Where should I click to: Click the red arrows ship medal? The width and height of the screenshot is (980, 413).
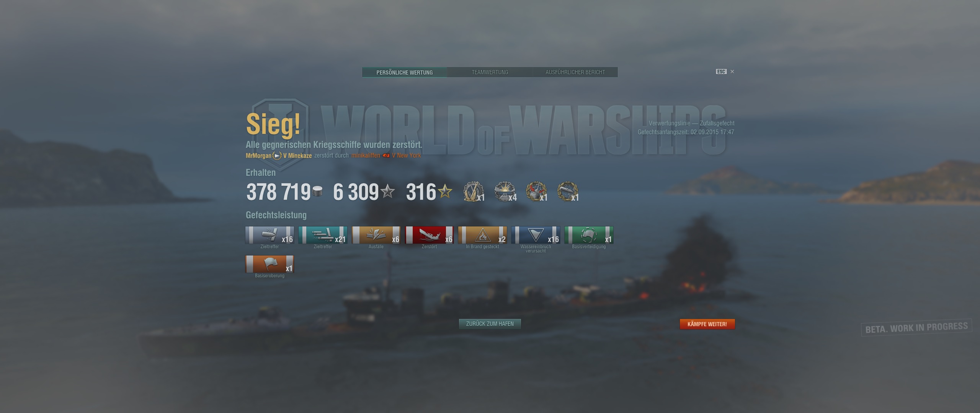pyautogui.click(x=536, y=192)
